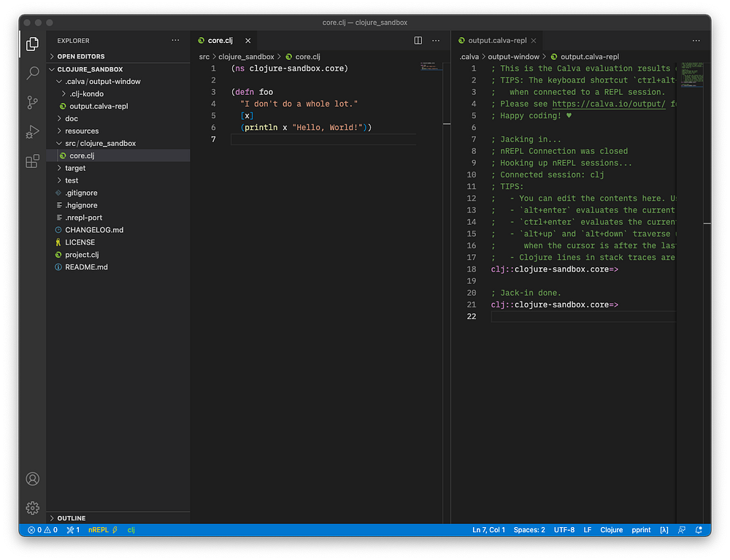Open the calva.io/output link
The width and height of the screenshot is (730, 560).
pos(609,104)
